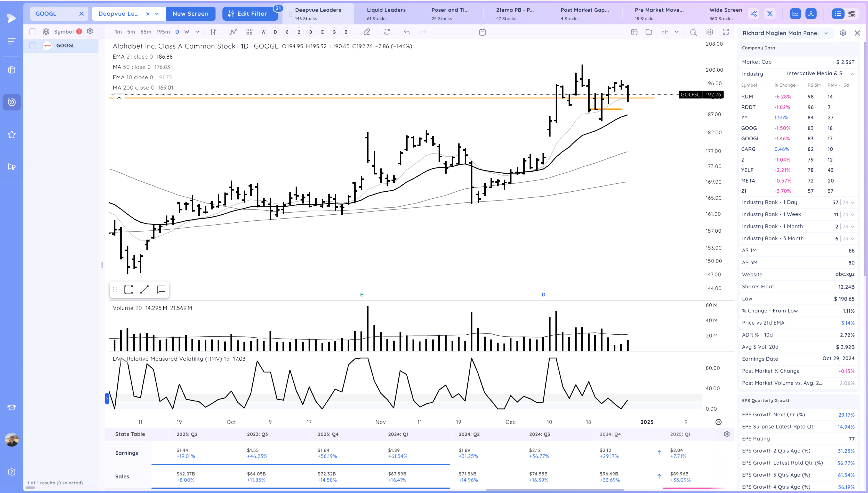This screenshot has height=493, width=868.
Task: Add a comment annotation tool
Action: [x=161, y=289]
